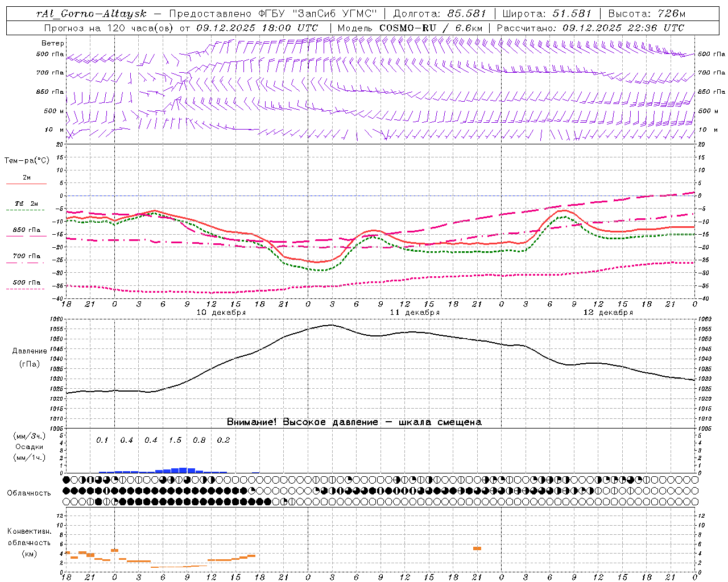Viewport: 728px width, 582px height.
Task: Click the '850 гПа' temperature legend entry
Action: point(26,230)
